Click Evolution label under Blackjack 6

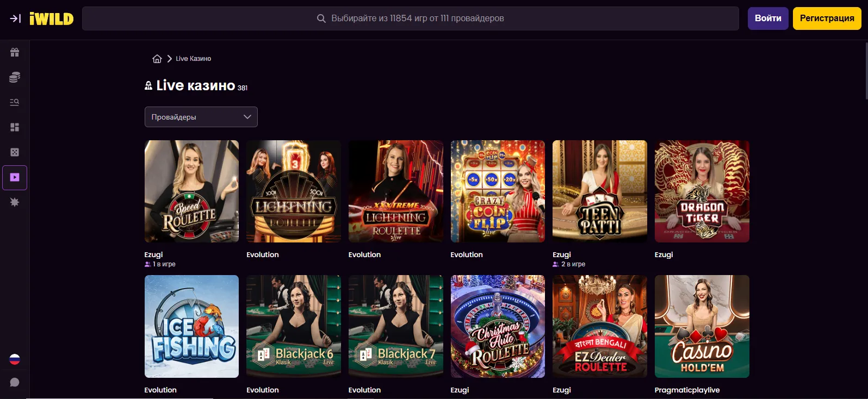point(263,390)
